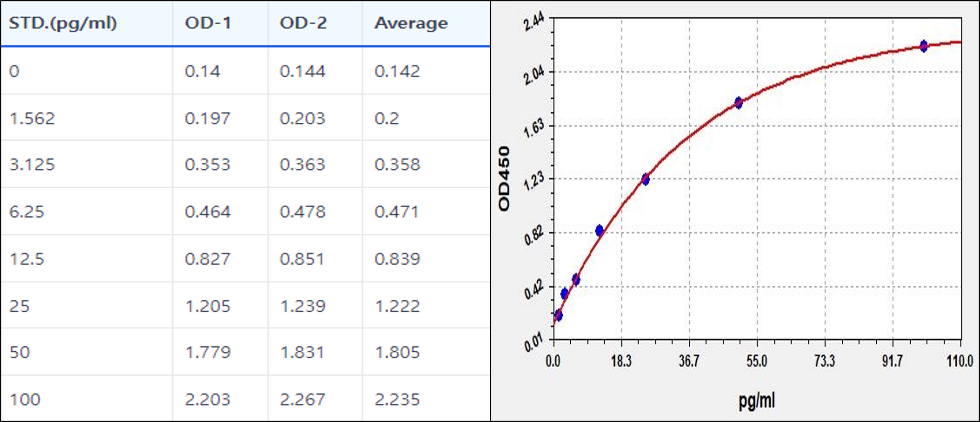Select the 0.358 average value cell
This screenshot has height=422, width=980.
[397, 165]
